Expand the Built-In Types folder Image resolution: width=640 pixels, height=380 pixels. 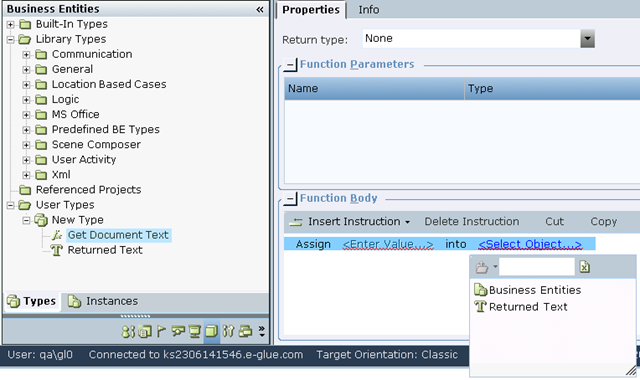(x=11, y=24)
